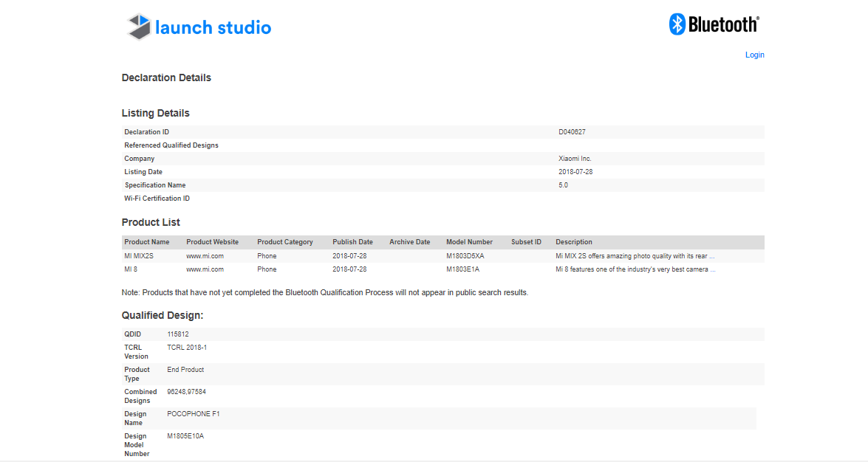Click company name Xiaomi Inc.
868x462 pixels.
[575, 159]
